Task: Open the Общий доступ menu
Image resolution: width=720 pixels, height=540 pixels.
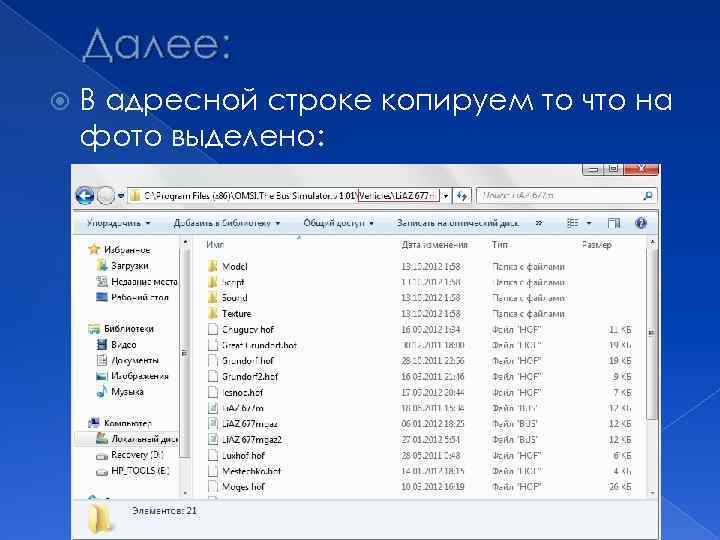Action: pyautogui.click(x=338, y=223)
